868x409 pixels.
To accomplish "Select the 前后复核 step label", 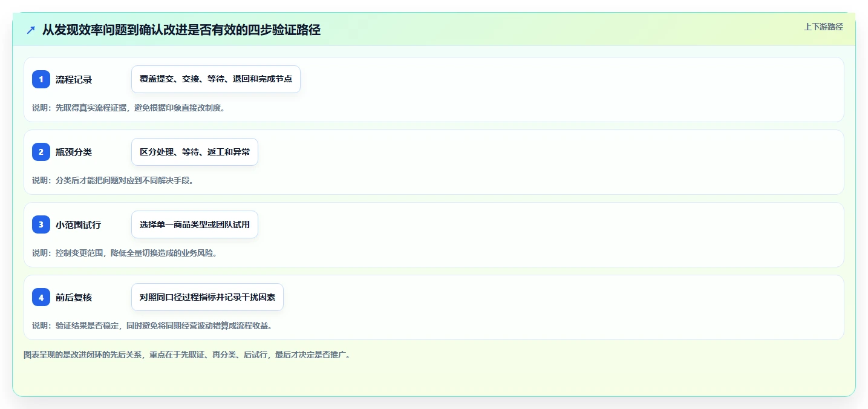I will [x=74, y=297].
